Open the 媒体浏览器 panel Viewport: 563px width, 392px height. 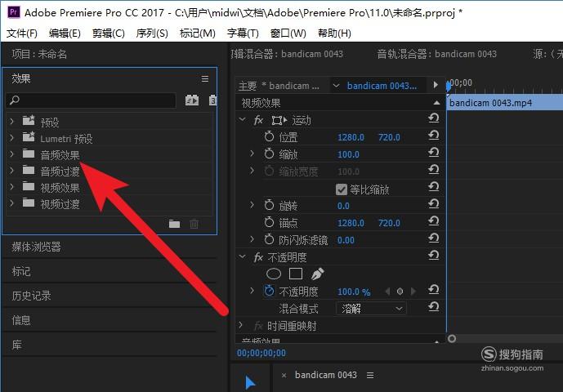tap(36, 247)
